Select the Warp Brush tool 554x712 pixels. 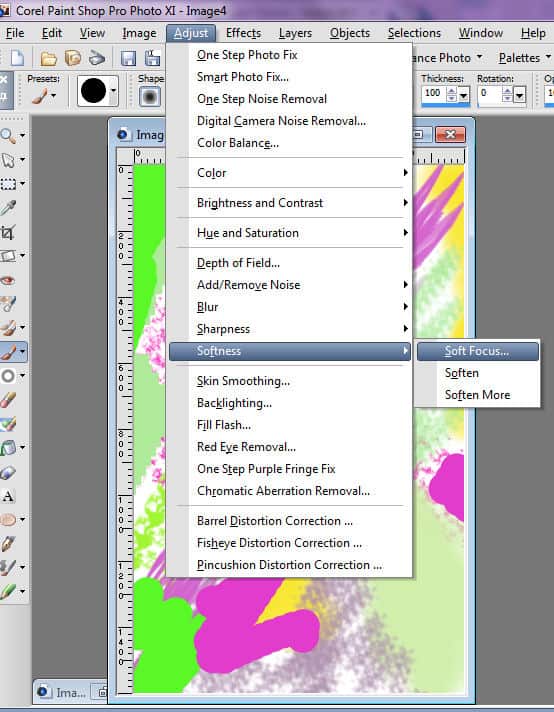(x=8, y=567)
